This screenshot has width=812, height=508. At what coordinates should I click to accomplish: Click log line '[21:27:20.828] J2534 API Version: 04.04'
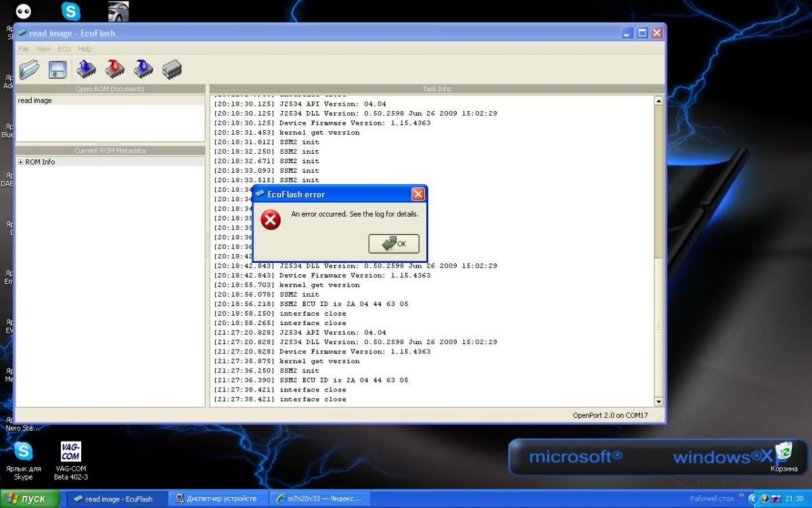tap(300, 333)
